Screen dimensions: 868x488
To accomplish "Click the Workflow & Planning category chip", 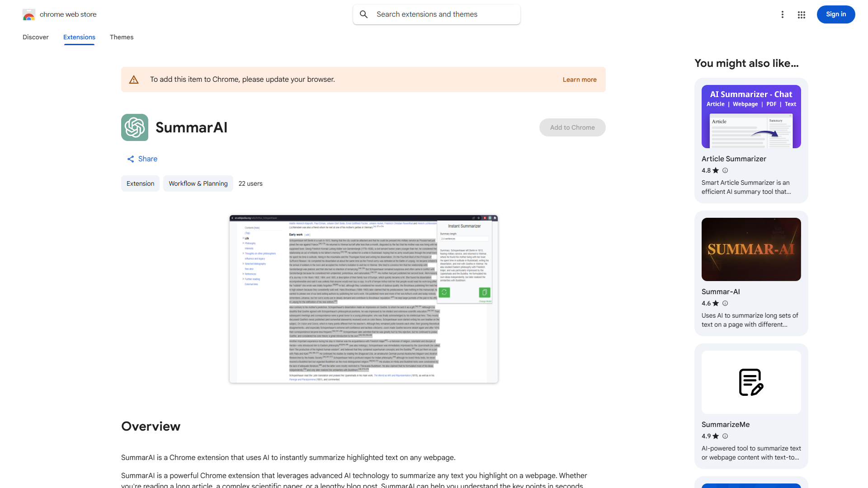I will tap(198, 183).
